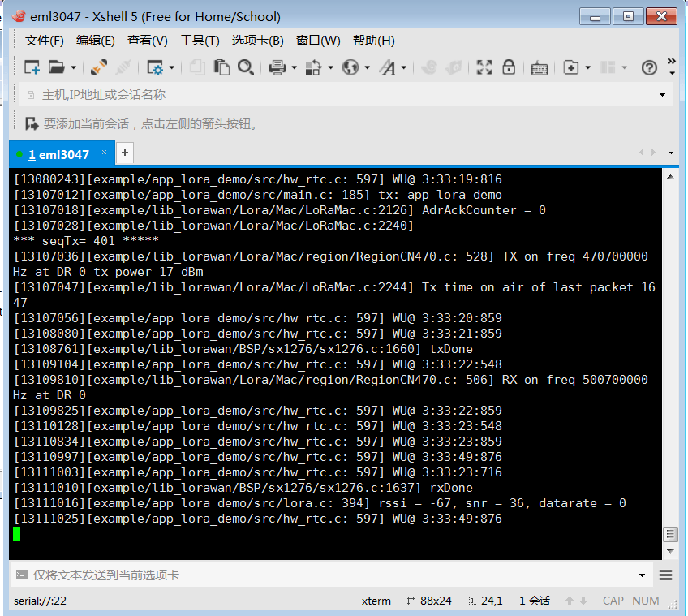Click the Reconnect plug icon
The image size is (688, 616).
[99, 67]
